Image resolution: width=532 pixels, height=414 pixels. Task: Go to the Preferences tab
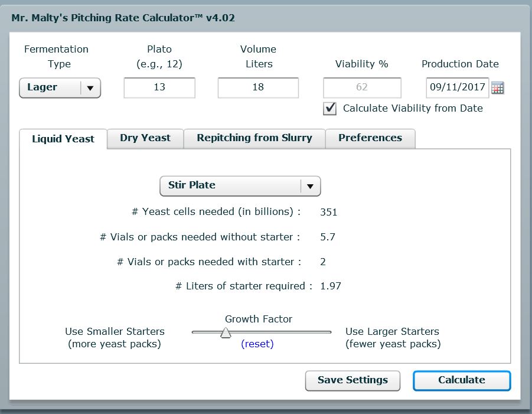pyautogui.click(x=370, y=138)
